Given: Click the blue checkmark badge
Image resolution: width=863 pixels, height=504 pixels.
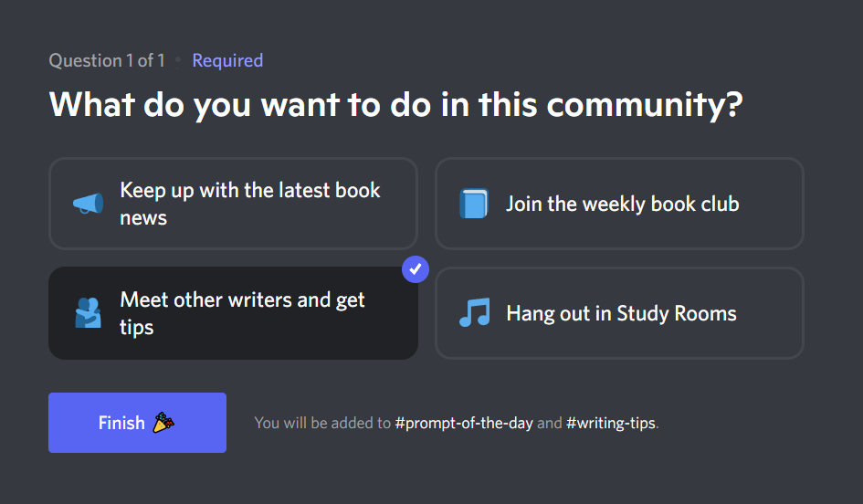Looking at the screenshot, I should (x=415, y=269).
